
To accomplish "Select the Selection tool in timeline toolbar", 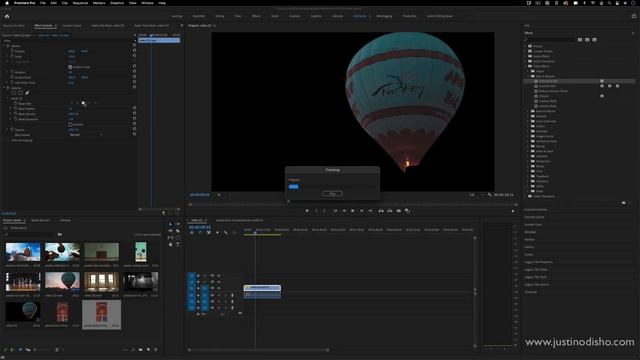I will 171,224.
